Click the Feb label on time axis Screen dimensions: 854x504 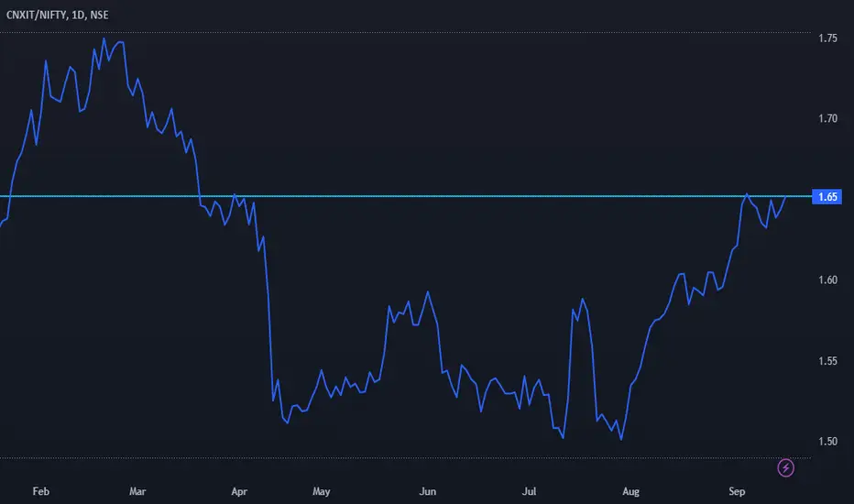[41, 491]
